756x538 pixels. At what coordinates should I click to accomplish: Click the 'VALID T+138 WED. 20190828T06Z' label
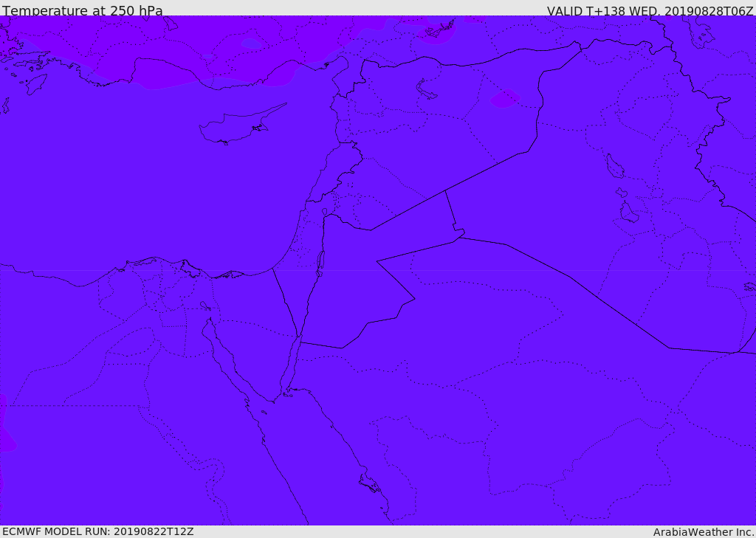650,10
